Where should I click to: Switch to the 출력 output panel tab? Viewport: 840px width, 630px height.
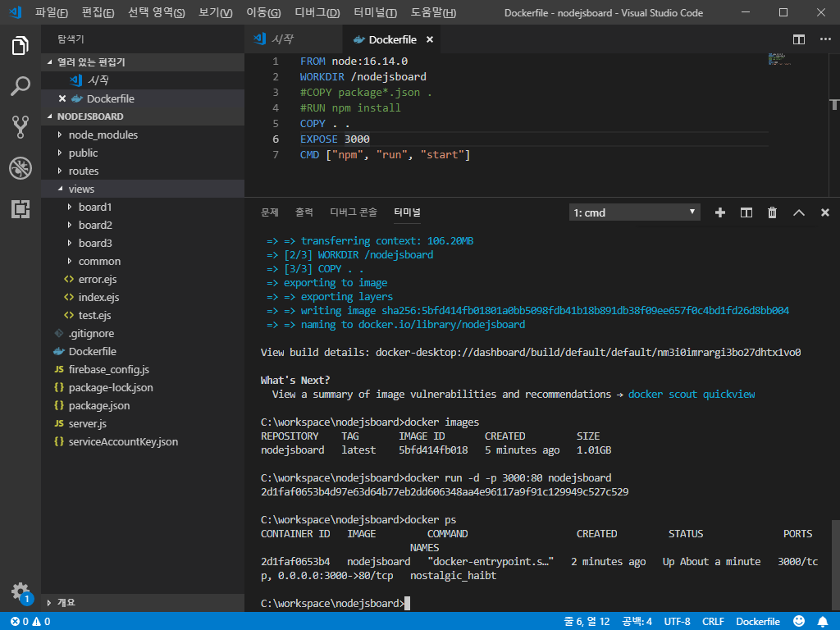tap(304, 212)
